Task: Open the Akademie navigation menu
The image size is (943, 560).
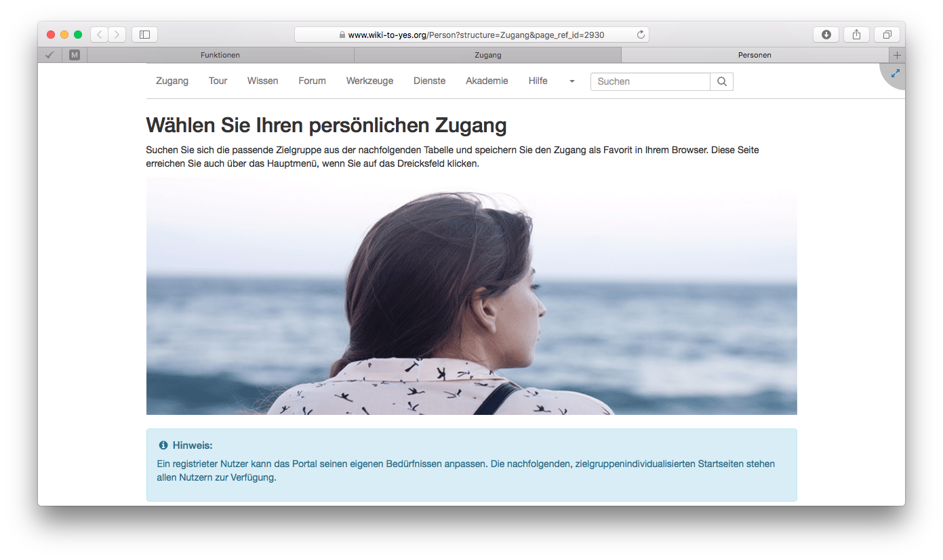Action: click(x=486, y=81)
